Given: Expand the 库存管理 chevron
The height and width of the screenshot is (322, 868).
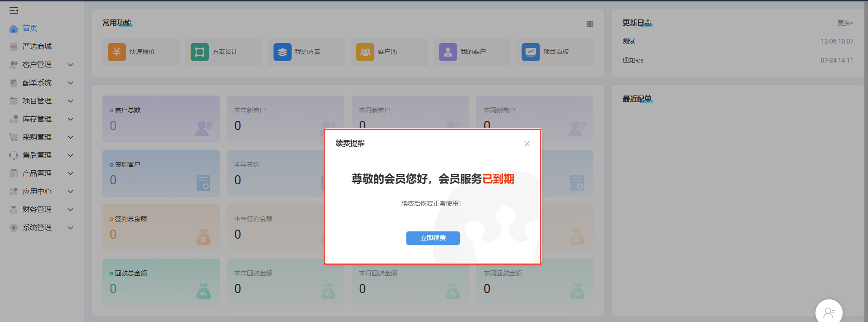Looking at the screenshot, I should click(x=70, y=119).
